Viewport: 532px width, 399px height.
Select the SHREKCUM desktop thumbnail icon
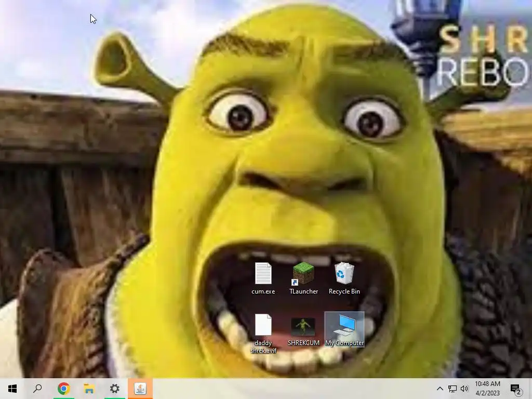pyautogui.click(x=303, y=326)
